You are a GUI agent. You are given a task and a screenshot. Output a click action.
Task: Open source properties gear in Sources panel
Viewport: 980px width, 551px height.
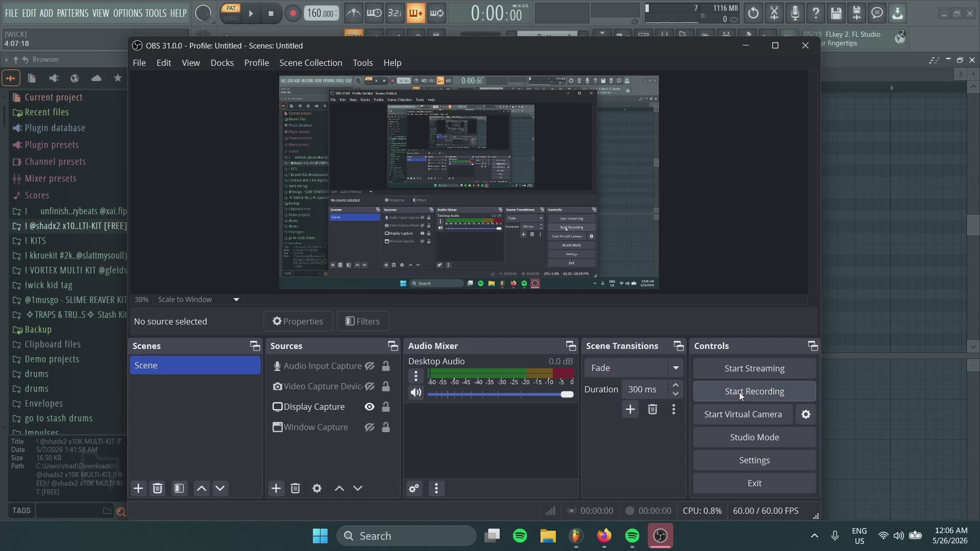(x=317, y=489)
